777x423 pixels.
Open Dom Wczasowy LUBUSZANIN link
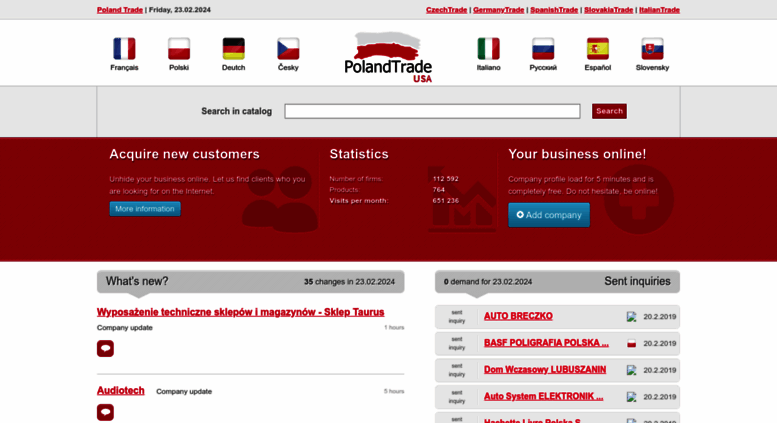pos(545,370)
